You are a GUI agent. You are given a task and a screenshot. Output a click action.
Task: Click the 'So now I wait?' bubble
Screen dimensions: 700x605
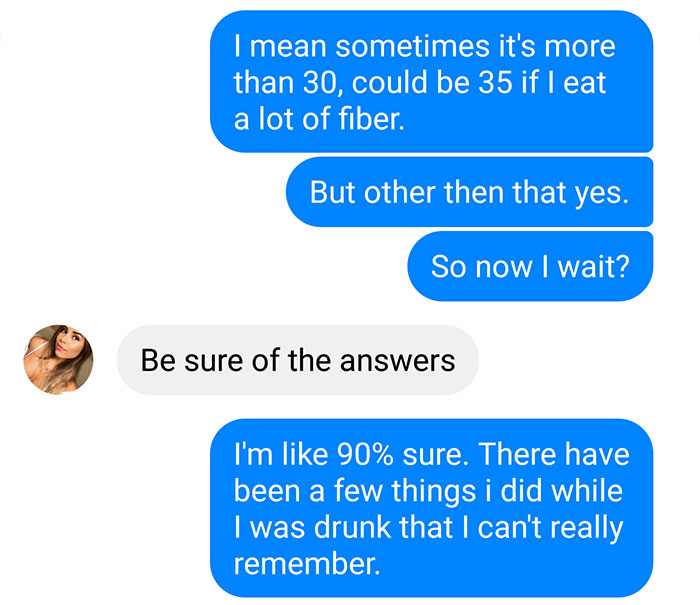tap(529, 266)
